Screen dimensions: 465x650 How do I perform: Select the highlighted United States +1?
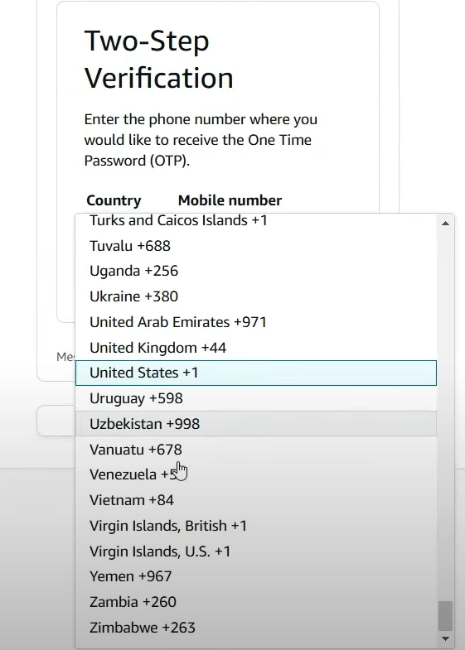pos(256,373)
